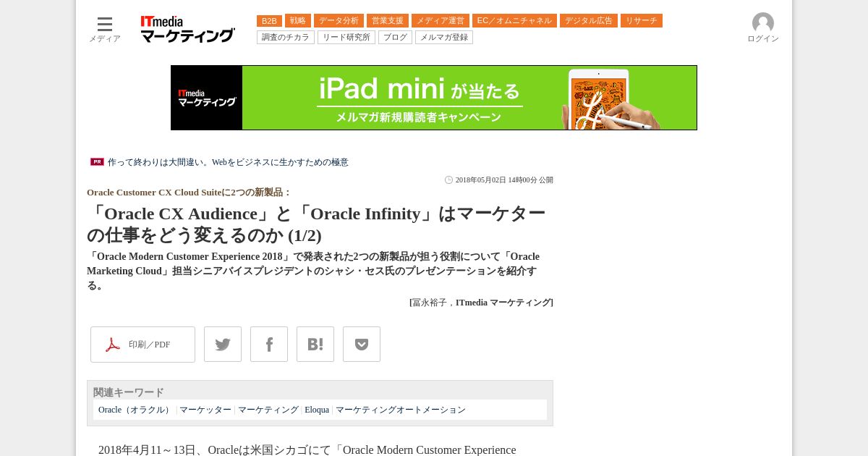Image resolution: width=868 pixels, height=456 pixels.
Task: Go to 調査のチカラ section
Action: coord(286,38)
